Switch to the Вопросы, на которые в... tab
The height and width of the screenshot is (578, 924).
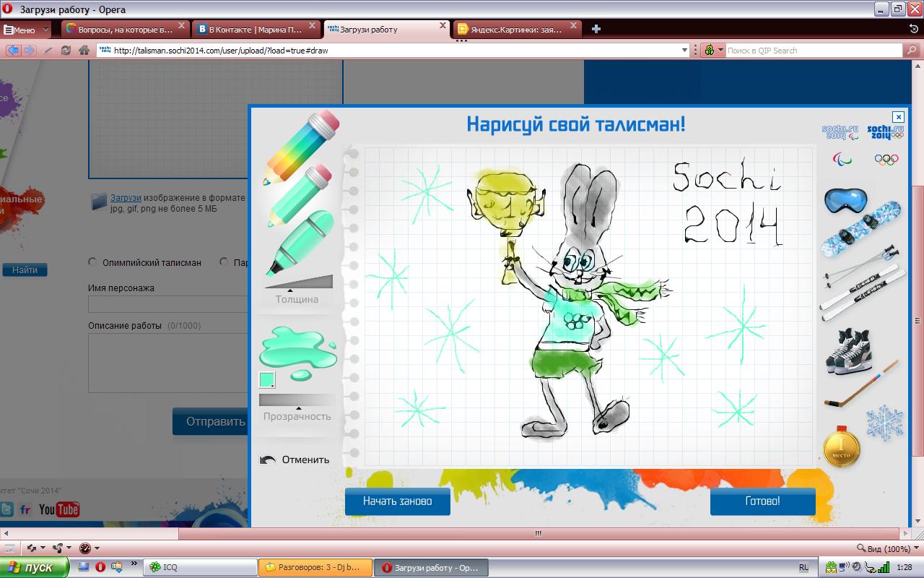126,30
